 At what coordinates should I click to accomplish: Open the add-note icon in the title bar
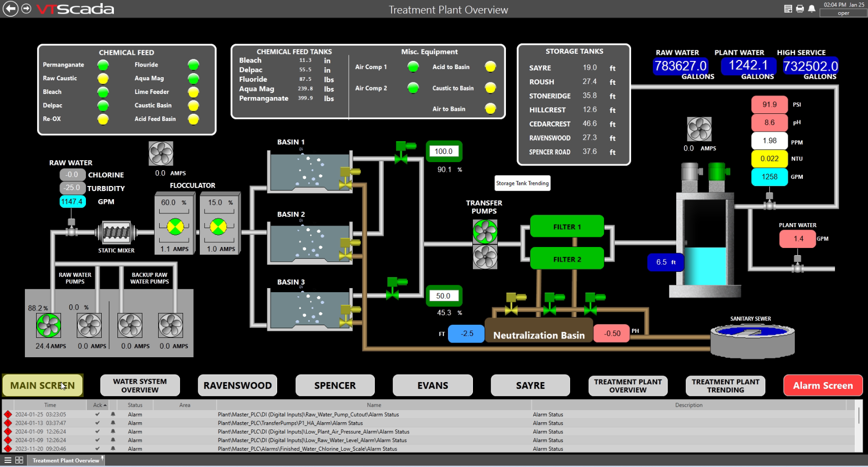[x=789, y=9]
